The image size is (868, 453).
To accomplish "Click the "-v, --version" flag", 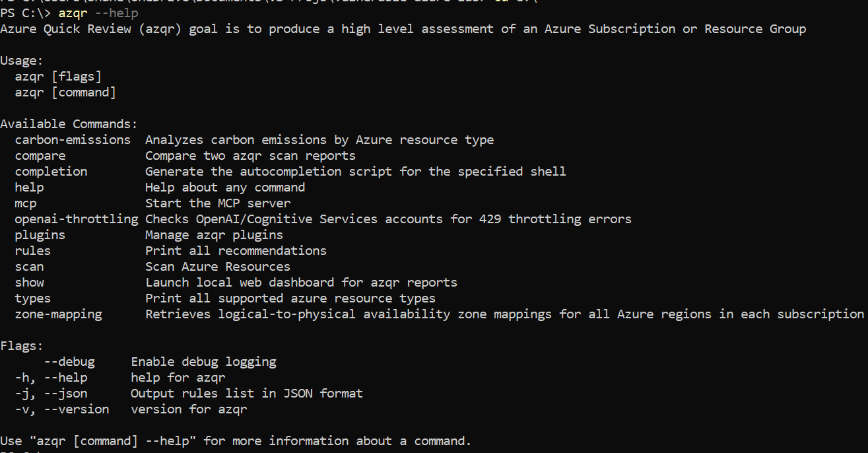I will [62, 409].
